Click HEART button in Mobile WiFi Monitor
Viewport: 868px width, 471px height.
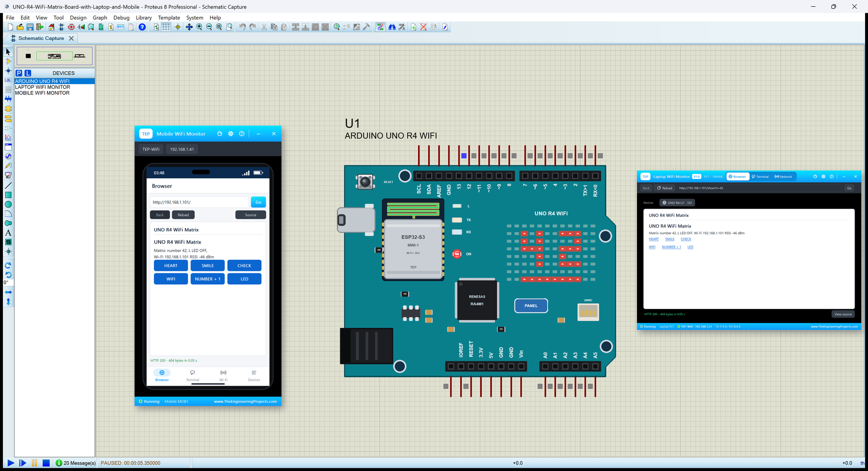171,266
